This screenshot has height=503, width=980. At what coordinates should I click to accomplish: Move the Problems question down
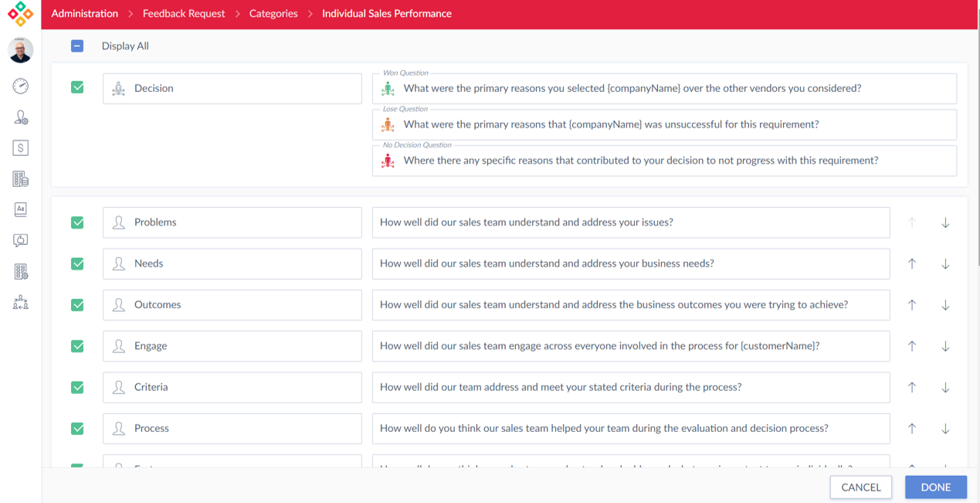coord(945,223)
